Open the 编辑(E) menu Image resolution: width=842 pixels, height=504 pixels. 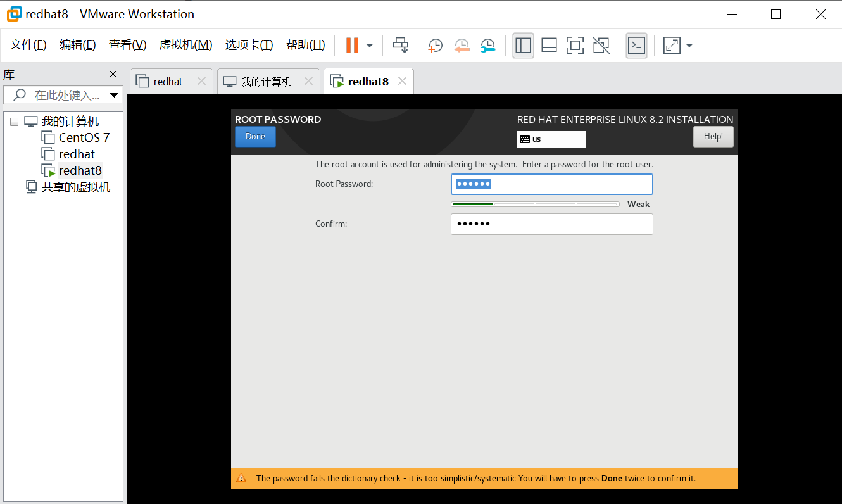click(77, 45)
